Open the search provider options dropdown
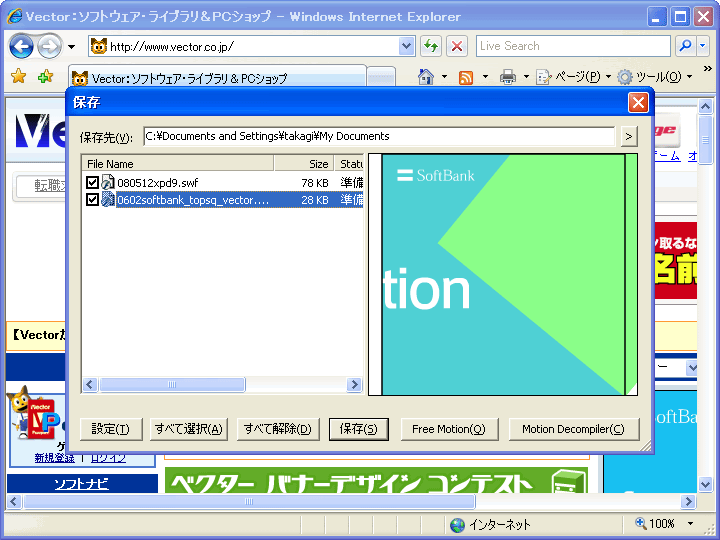Viewport: 720px width, 540px height. tap(703, 46)
